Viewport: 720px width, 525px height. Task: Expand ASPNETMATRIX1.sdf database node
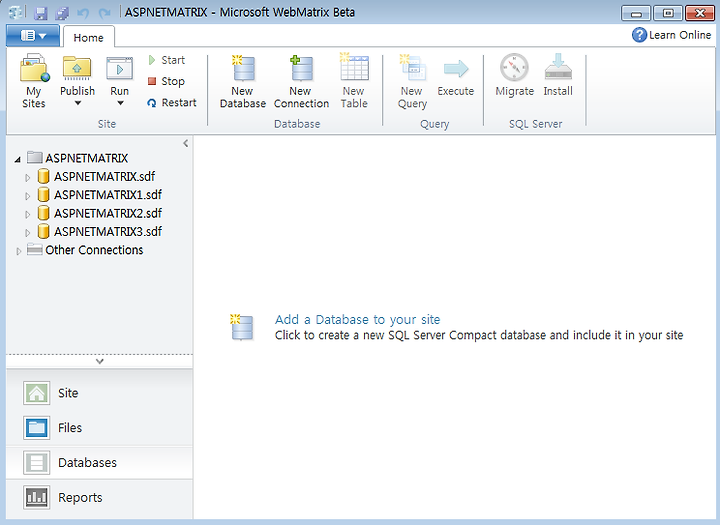pos(27,196)
